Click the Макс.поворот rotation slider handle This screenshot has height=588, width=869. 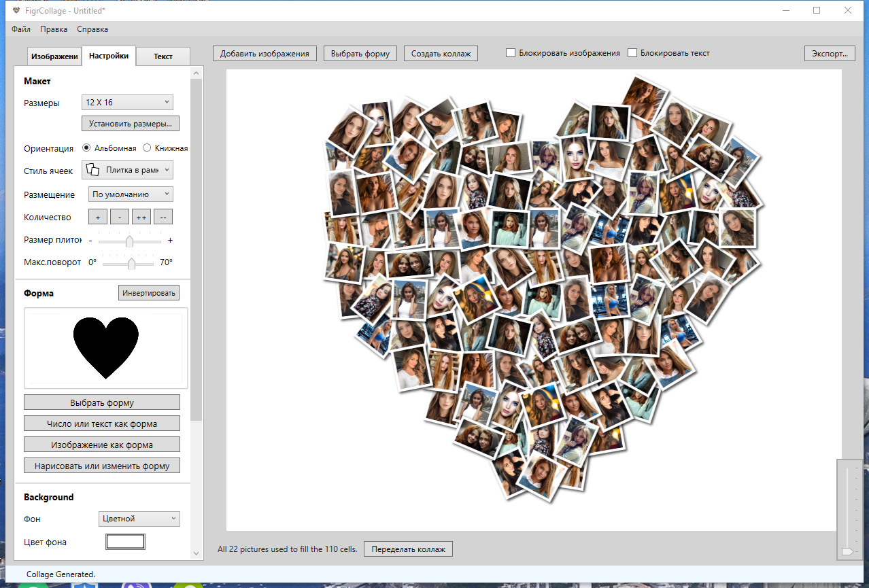coord(131,263)
